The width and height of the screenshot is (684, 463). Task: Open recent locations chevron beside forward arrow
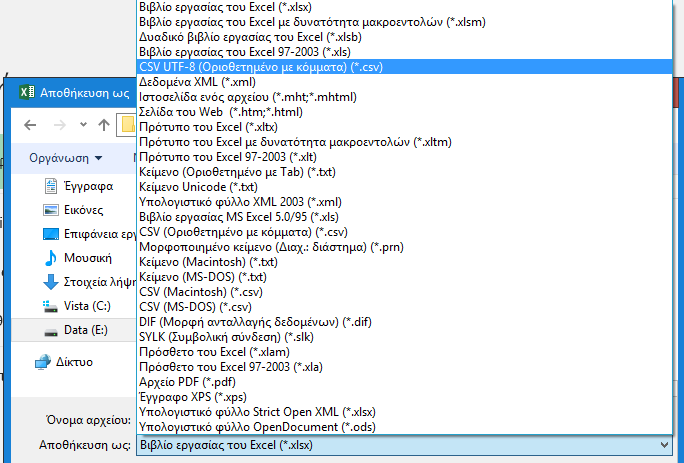[x=81, y=126]
